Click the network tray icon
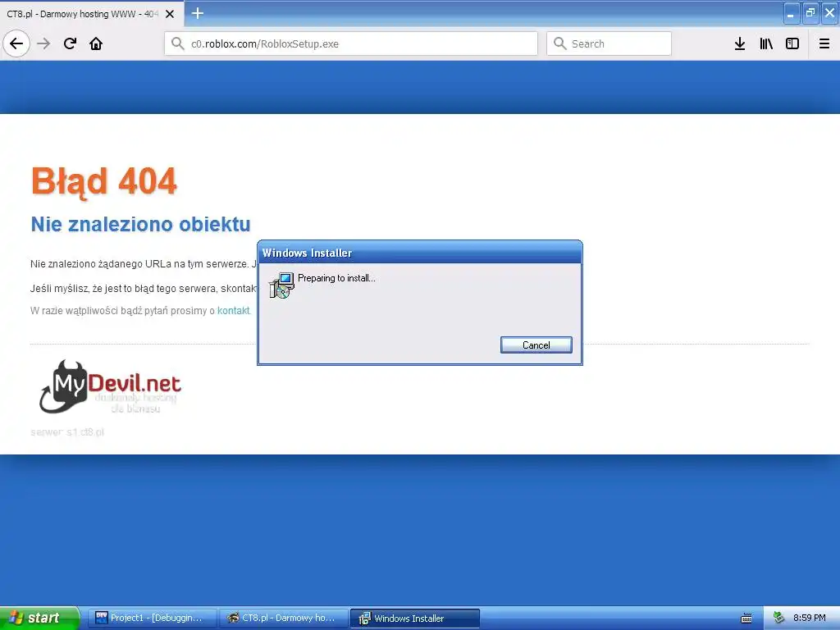Image resolution: width=840 pixels, height=630 pixels. point(778,618)
